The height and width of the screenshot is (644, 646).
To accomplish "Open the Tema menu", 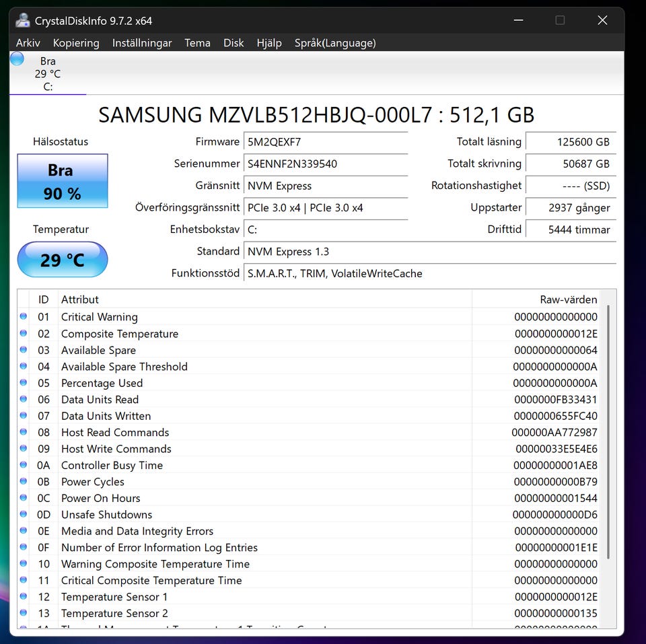I will [x=197, y=43].
